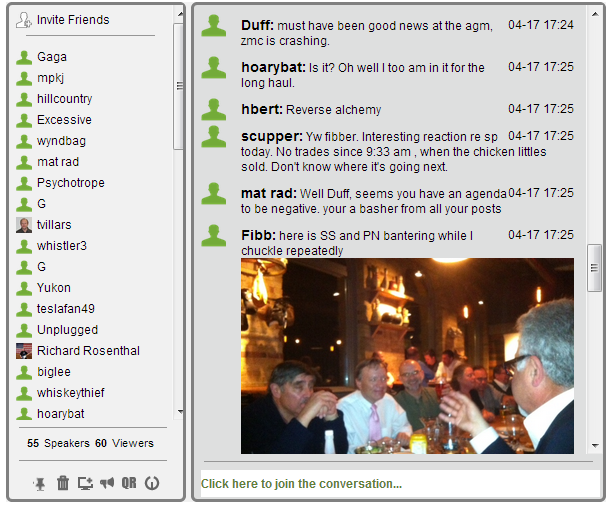Open the restaurant photo posted by Fibb

pos(407,356)
